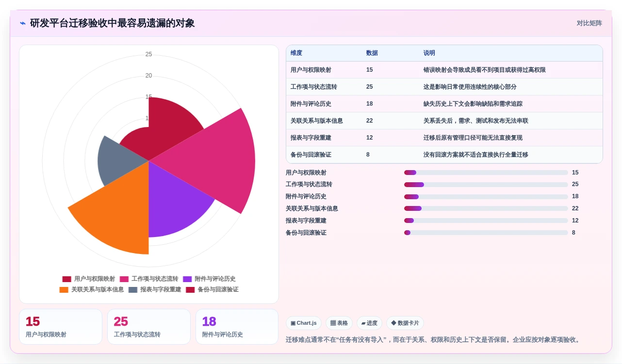
Task: Click the 对比矩阵 label in header
Action: pos(589,23)
